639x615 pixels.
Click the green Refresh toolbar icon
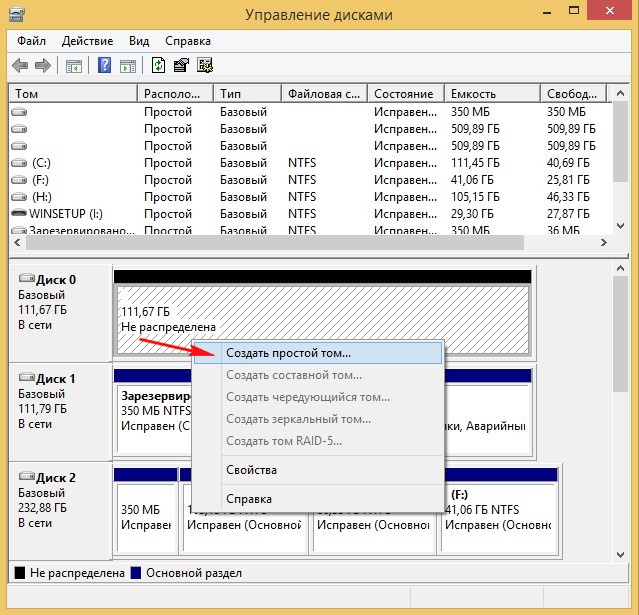(x=159, y=66)
